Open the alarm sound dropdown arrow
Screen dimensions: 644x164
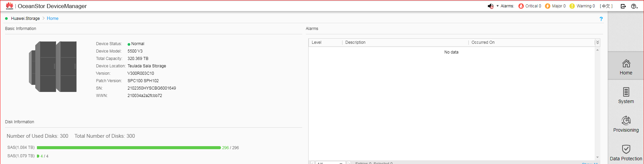(x=498, y=6)
